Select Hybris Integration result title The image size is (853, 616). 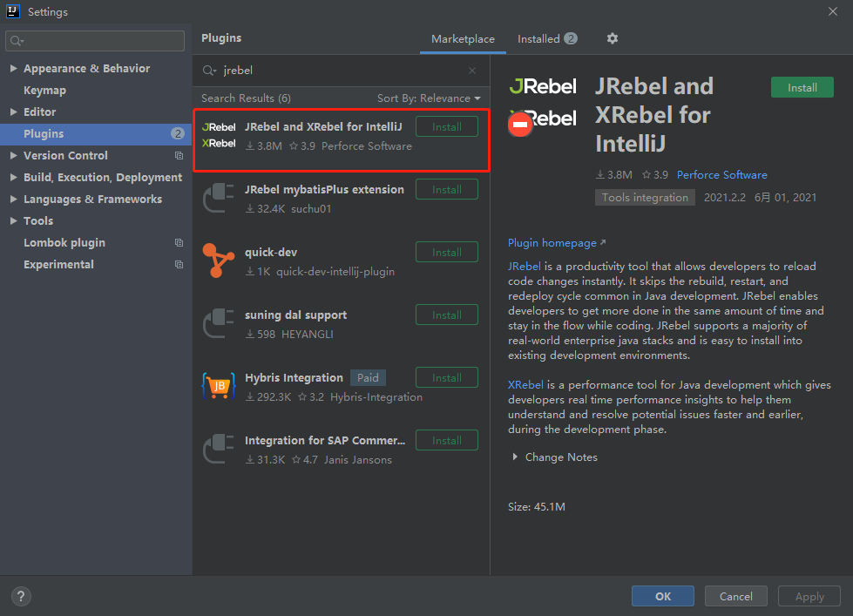294,377
